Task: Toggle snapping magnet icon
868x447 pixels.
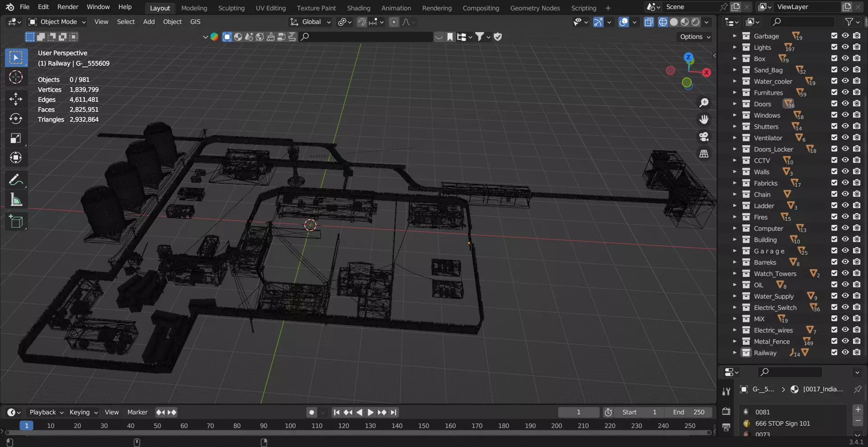Action: (x=362, y=22)
